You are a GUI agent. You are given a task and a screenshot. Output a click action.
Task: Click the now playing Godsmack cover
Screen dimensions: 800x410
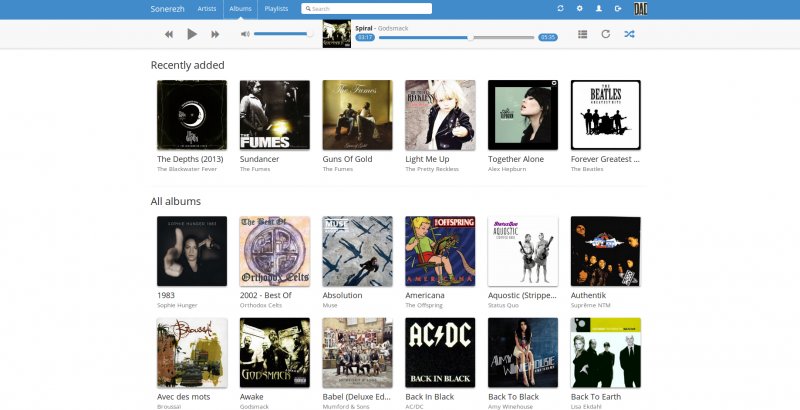pos(337,34)
